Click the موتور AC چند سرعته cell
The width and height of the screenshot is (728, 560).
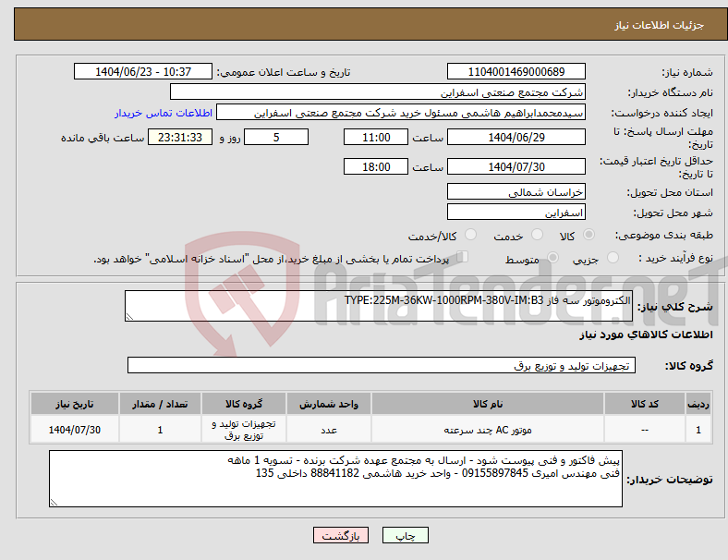click(x=488, y=430)
